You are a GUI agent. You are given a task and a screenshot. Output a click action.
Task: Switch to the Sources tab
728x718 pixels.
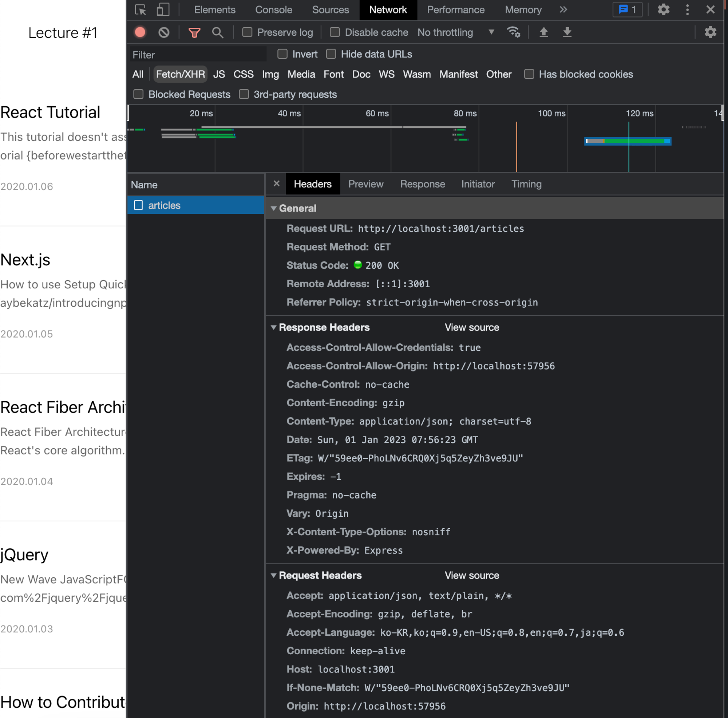331,10
